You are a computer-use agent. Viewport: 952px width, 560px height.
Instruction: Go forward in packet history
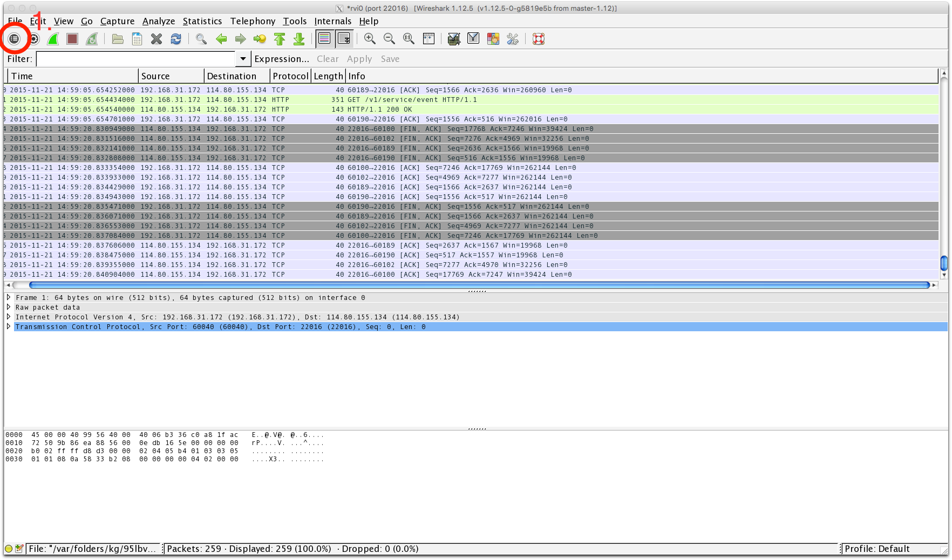click(241, 39)
